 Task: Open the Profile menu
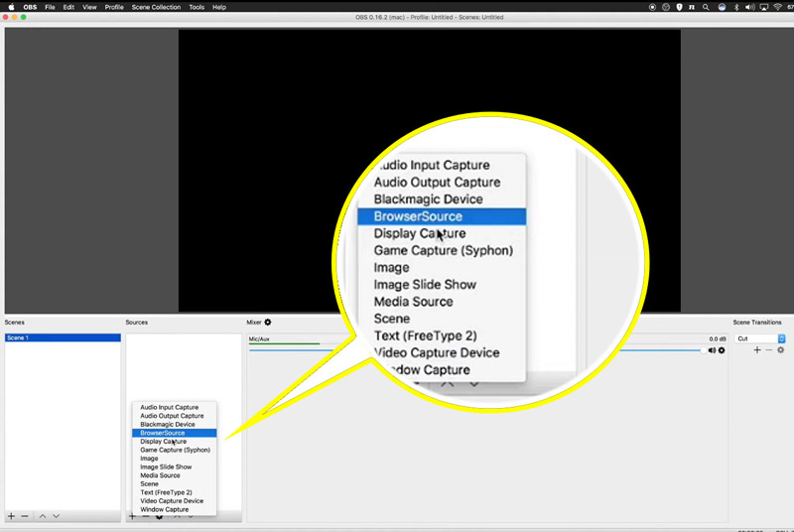pyautogui.click(x=114, y=7)
